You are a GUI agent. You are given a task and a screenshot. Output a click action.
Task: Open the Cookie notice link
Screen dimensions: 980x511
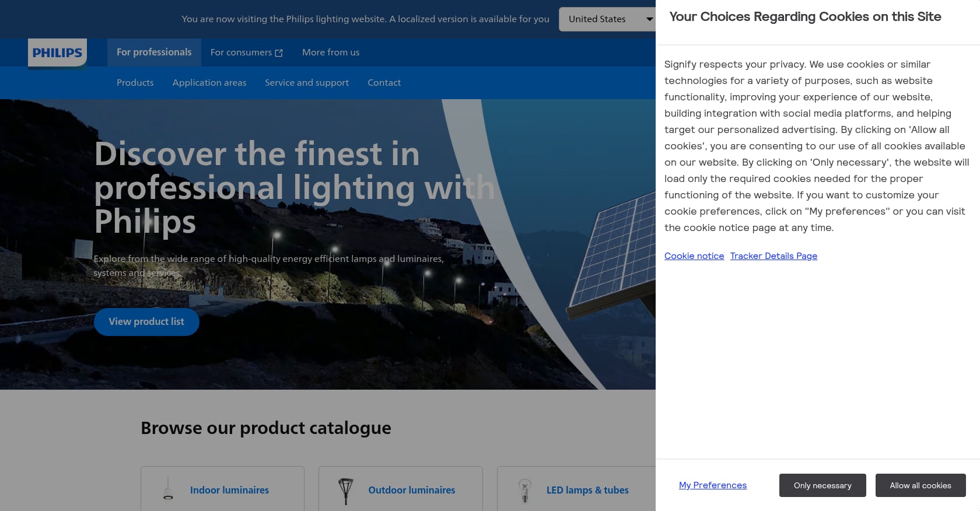(694, 256)
